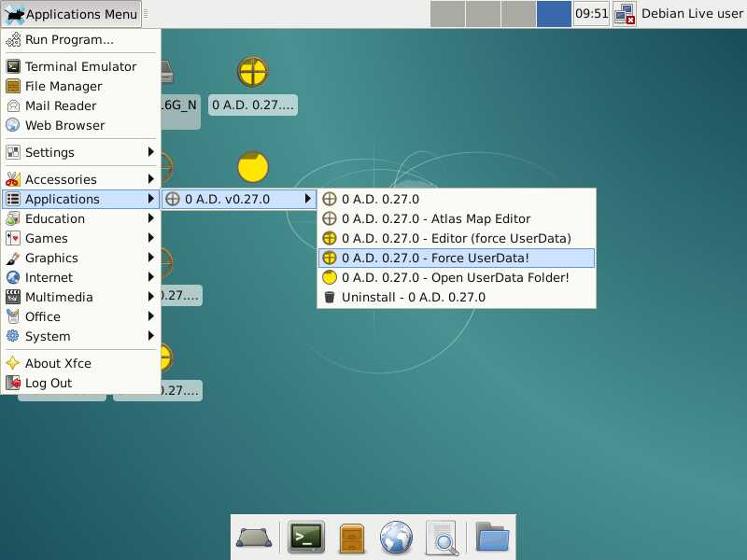This screenshot has height=560, width=747.
Task: Choose Uninstall - 0 A.D. 0.27.0
Action: click(457, 297)
